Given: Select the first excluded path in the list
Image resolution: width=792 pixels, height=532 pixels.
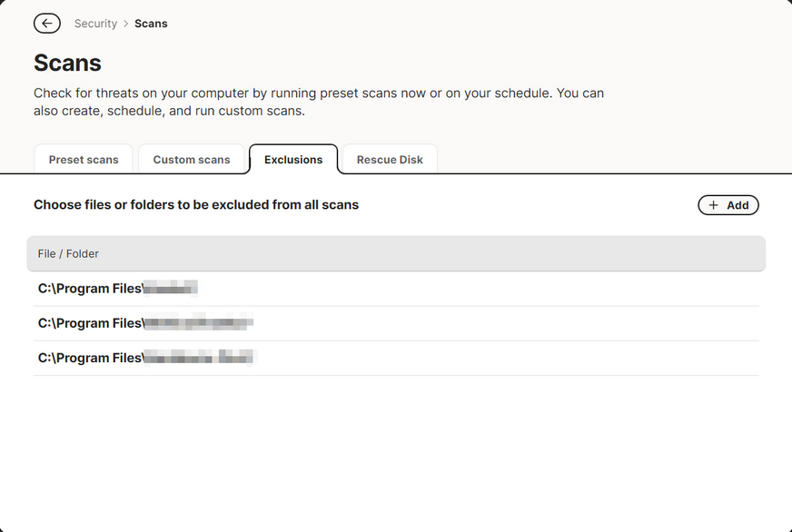Looking at the screenshot, I should [x=117, y=289].
